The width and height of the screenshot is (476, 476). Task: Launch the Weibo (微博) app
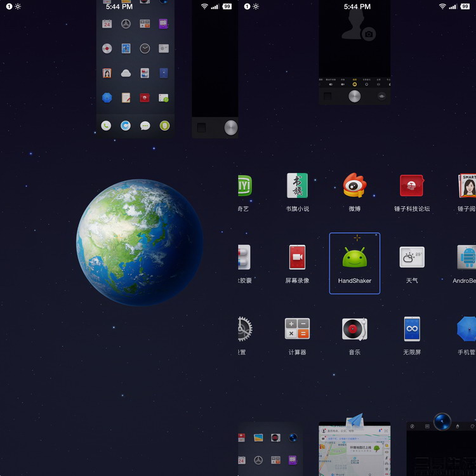point(354,187)
